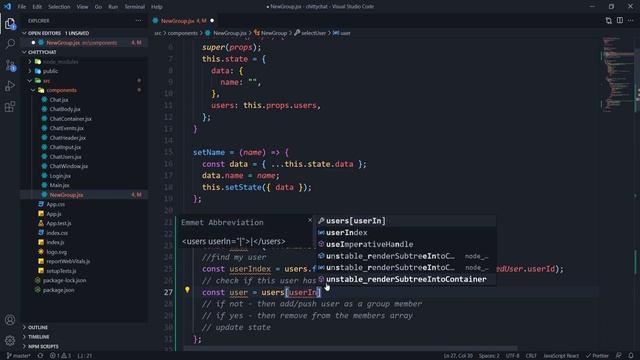Change Spaces: 2 indentation setting
Image resolution: width=640 pixels, height=360 pixels.
(x=489, y=356)
